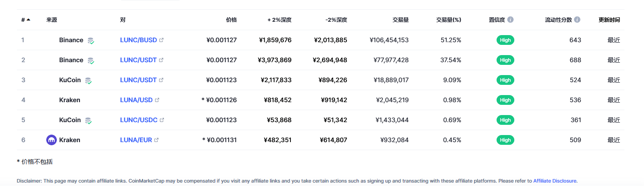
Task: Sort by 价格 column header
Action: pyautogui.click(x=231, y=20)
